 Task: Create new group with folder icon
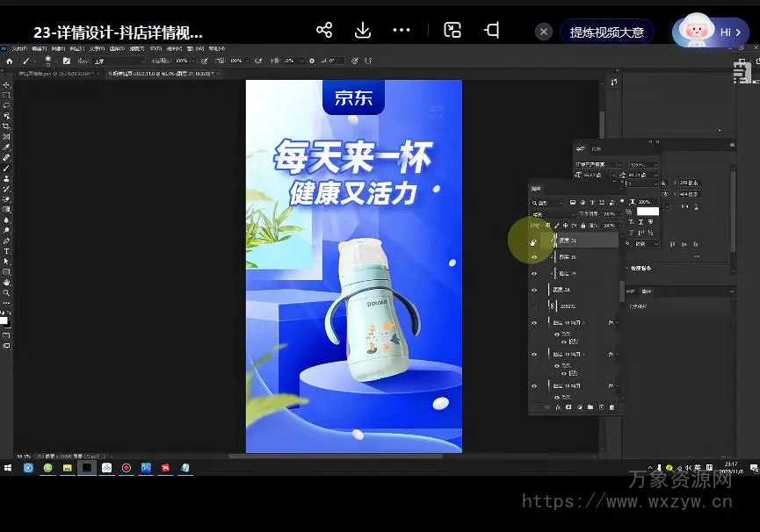(590, 407)
